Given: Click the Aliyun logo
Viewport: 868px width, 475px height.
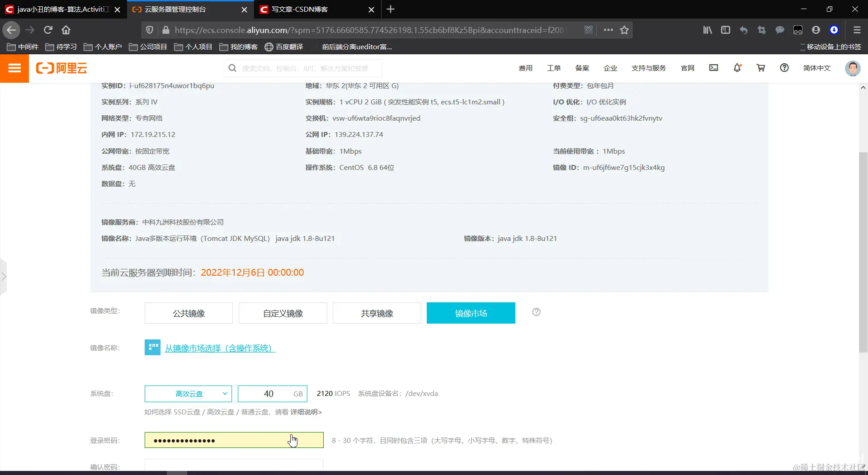Looking at the screenshot, I should point(61,68).
